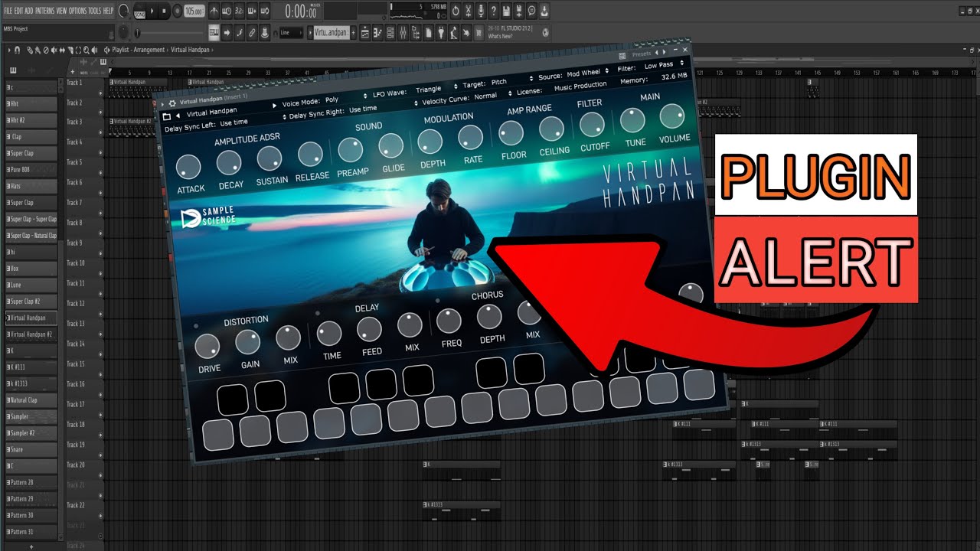Image resolution: width=980 pixels, height=551 pixels.
Task: Click the DRIVE distortion knob
Action: 207,347
